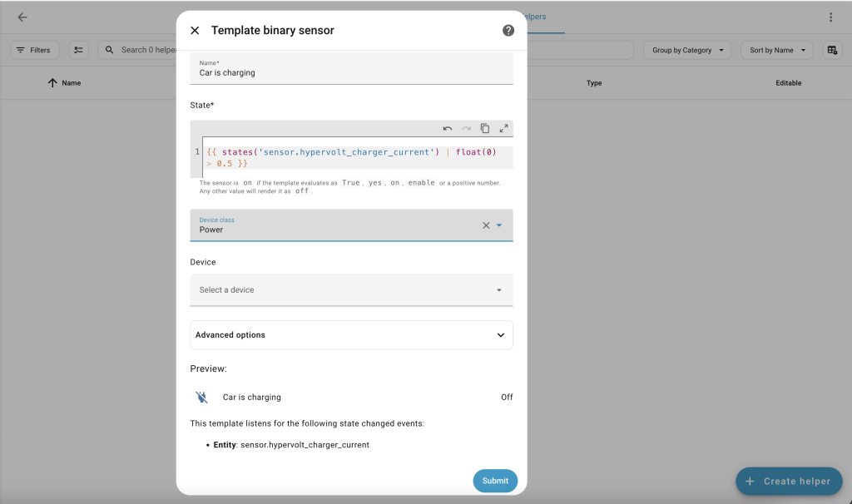Viewport: 852px width, 504px height.
Task: Edit the Name field Car is charging
Action: click(351, 72)
